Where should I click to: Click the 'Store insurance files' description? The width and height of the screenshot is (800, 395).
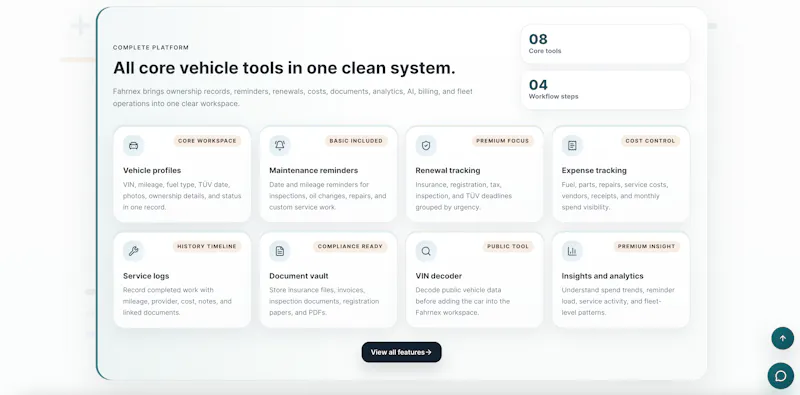click(324, 301)
